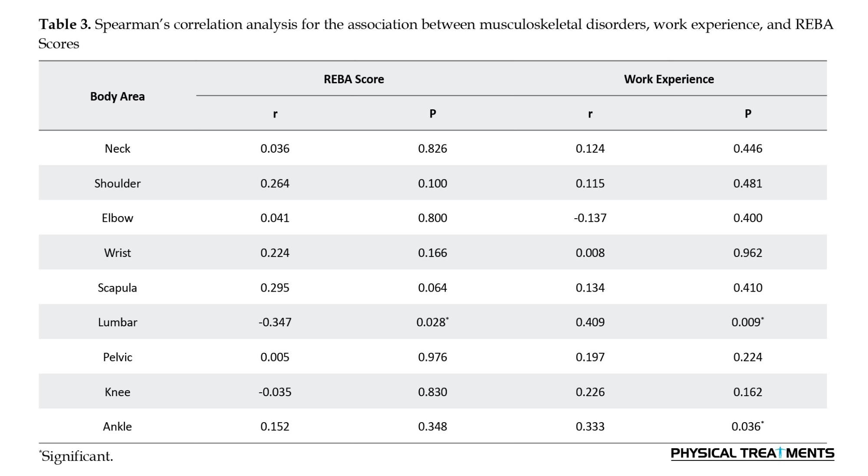The height and width of the screenshot is (476, 868).
Task: Select Ankle work experience P value 0.036
Action: pos(747,427)
